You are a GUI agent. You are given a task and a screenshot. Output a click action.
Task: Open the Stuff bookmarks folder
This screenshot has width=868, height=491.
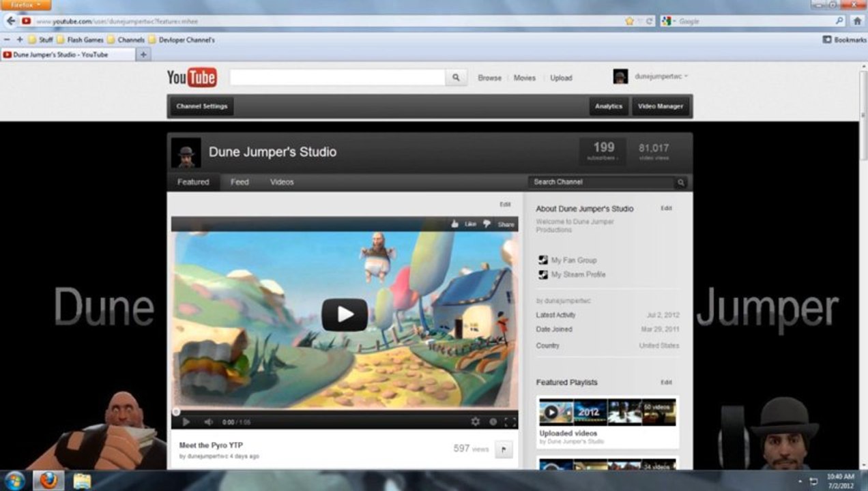(x=40, y=40)
